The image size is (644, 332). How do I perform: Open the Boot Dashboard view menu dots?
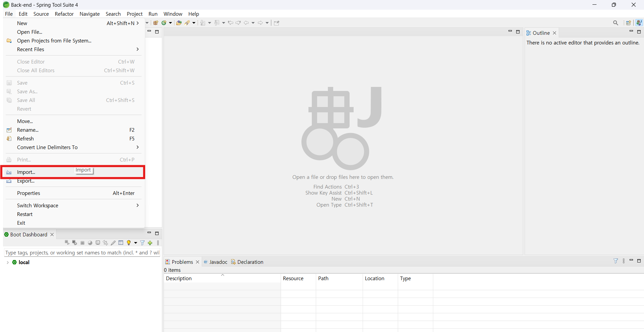(158, 243)
